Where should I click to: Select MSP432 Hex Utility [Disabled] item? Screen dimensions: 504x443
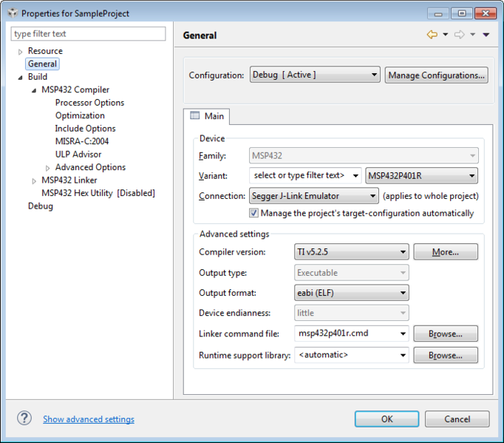point(98,193)
